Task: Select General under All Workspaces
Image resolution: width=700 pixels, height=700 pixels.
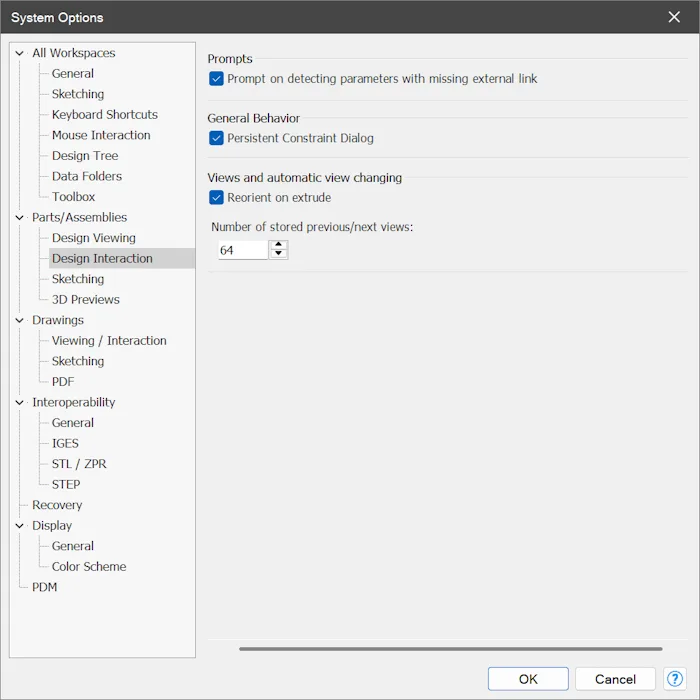Action: point(73,73)
